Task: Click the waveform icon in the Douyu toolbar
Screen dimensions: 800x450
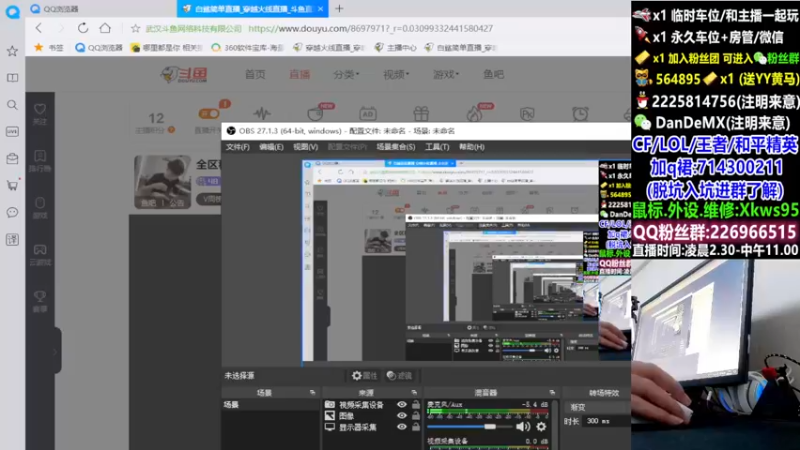Action: point(262,113)
